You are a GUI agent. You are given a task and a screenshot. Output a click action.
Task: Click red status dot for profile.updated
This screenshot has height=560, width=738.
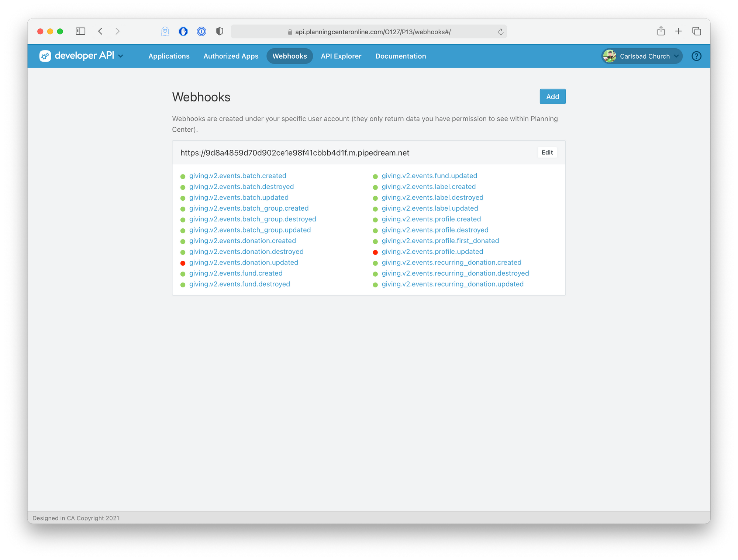(375, 252)
